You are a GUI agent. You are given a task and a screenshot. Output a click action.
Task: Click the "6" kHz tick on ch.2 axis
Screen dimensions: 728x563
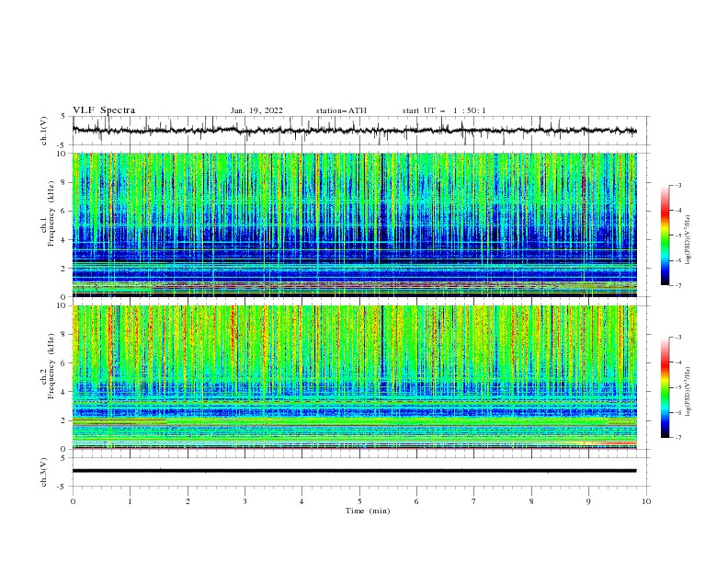coord(63,363)
